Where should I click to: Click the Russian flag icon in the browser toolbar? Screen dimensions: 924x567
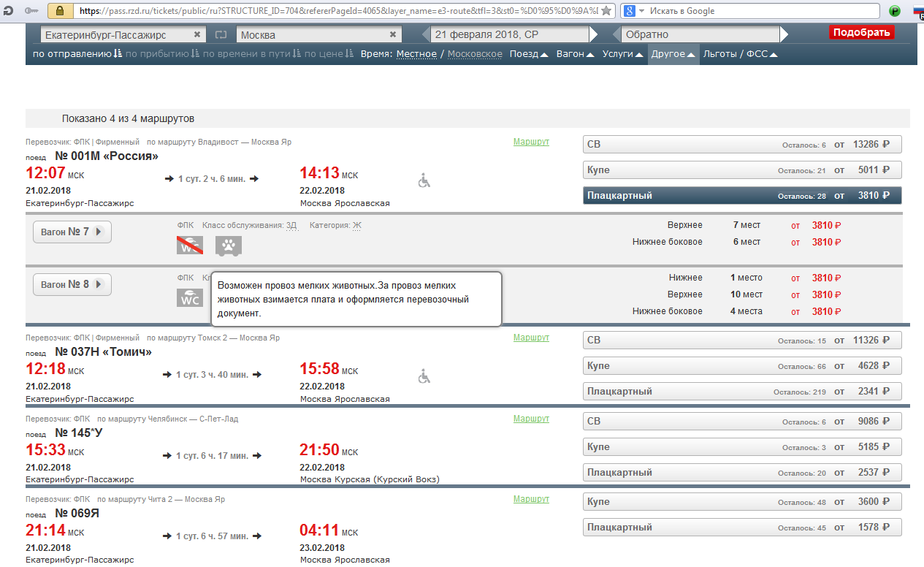click(919, 11)
